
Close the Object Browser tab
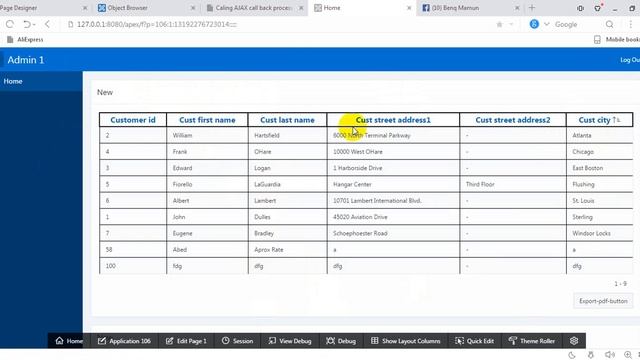coord(193,8)
